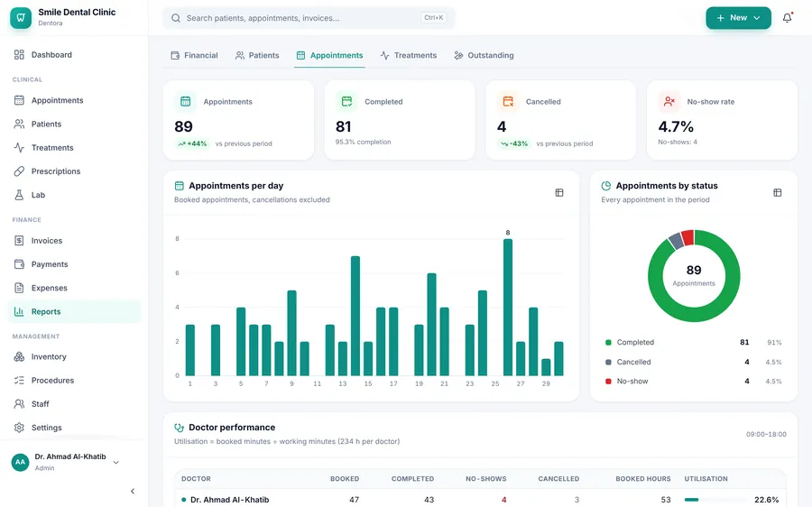
Task: Click the BOOKED HOURS column header
Action: 643,479
